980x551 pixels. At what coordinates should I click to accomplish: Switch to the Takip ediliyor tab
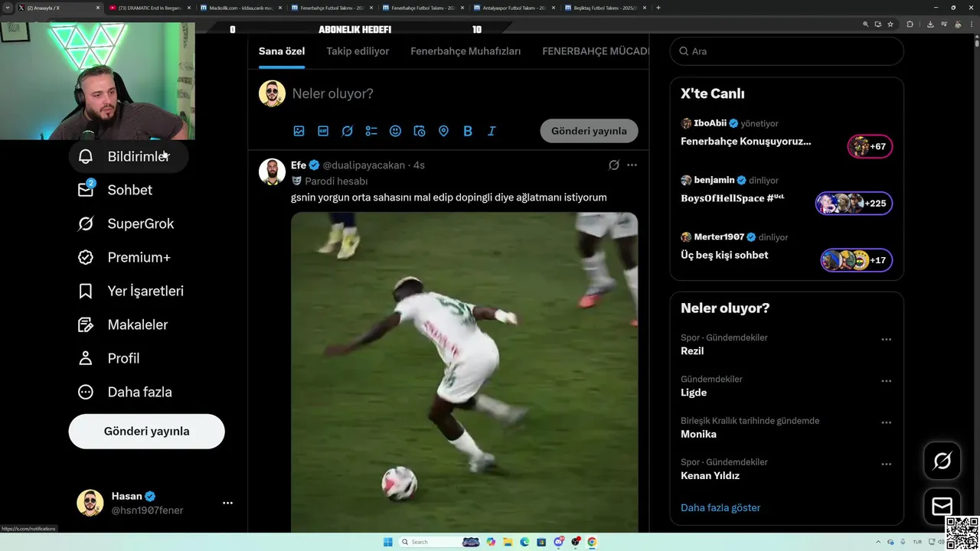358,51
